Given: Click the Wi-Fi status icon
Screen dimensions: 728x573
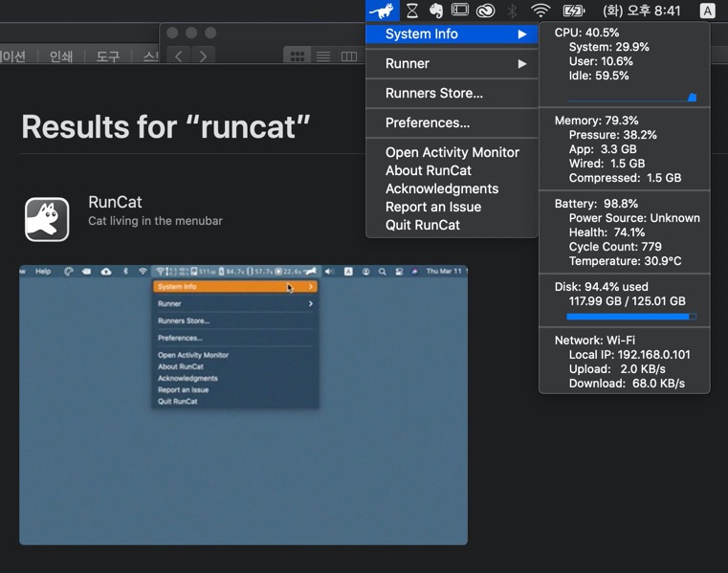Looking at the screenshot, I should point(540,11).
